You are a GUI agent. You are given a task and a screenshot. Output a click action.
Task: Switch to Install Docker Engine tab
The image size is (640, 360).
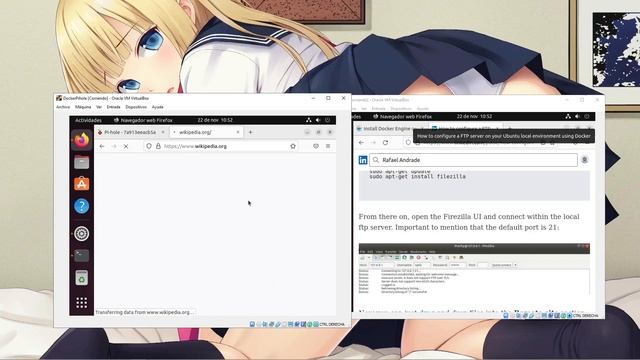coord(384,129)
